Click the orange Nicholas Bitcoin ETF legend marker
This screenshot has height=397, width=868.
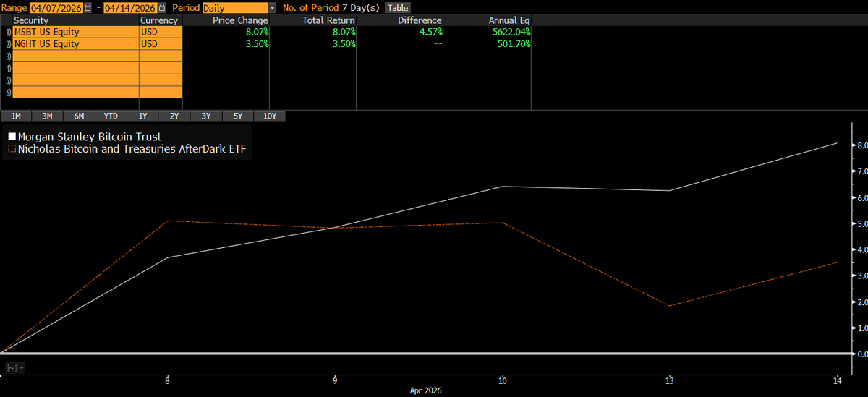point(12,148)
